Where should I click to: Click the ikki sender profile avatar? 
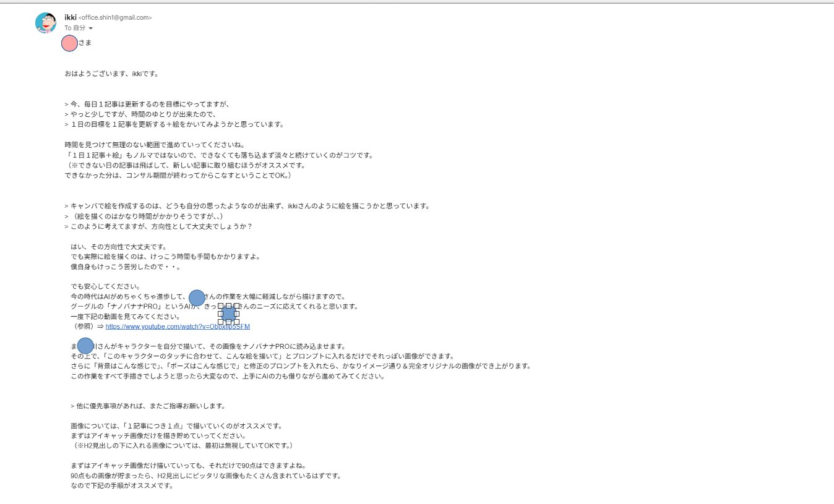46,23
